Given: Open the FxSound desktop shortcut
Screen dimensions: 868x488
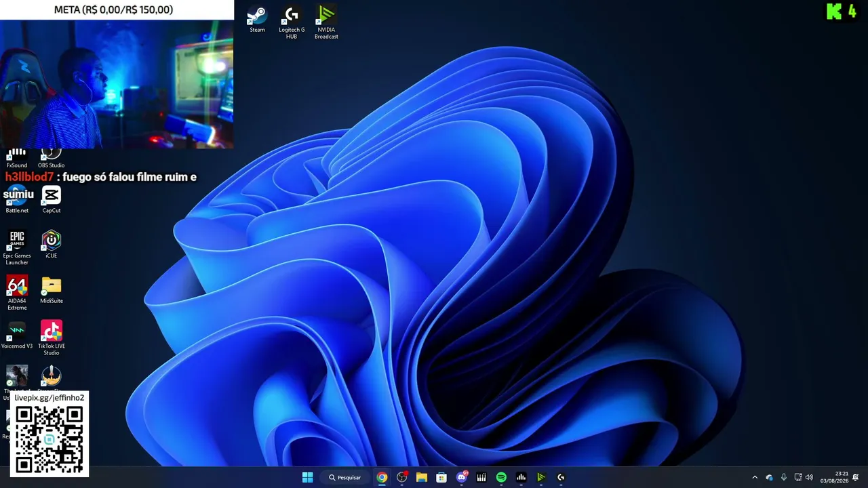Looking at the screenshot, I should point(17,159).
